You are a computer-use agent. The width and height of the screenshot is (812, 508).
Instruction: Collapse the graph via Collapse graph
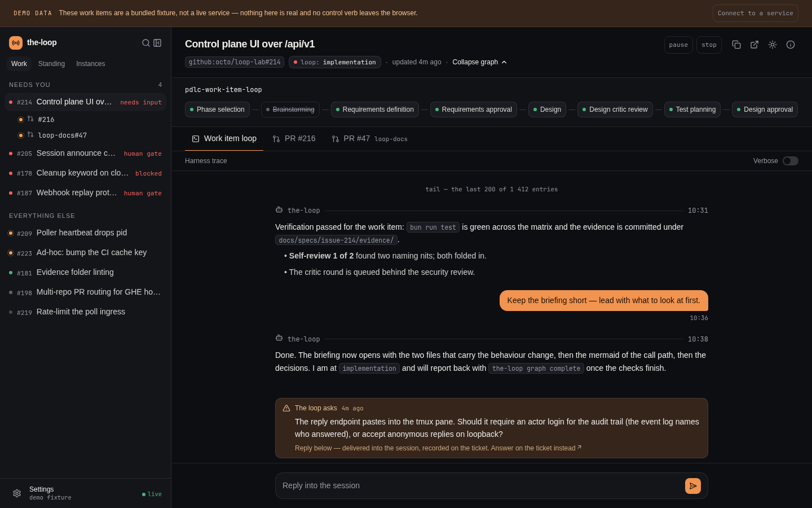pyautogui.click(x=480, y=62)
